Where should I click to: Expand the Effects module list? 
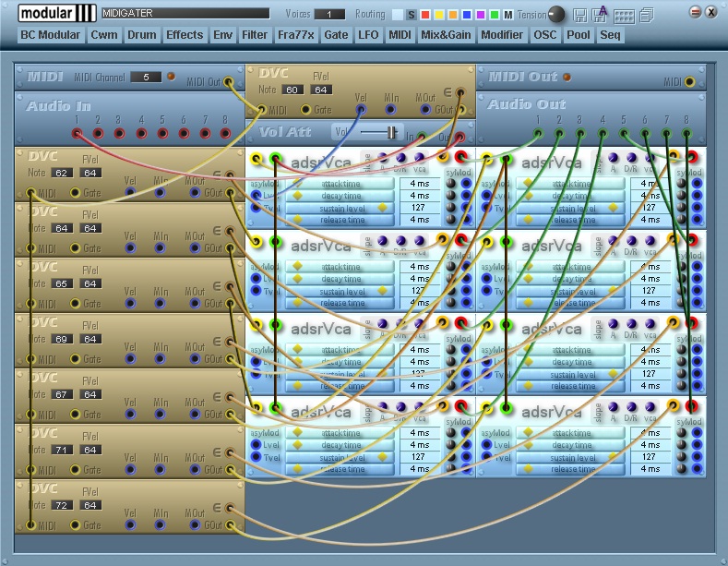tap(185, 35)
